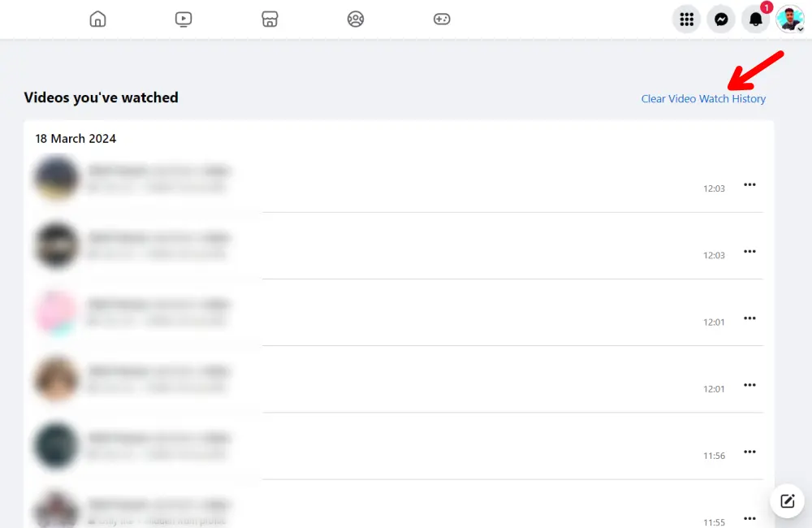Open Messenger chats icon
Viewport: 812px width, 528px height.
721,19
